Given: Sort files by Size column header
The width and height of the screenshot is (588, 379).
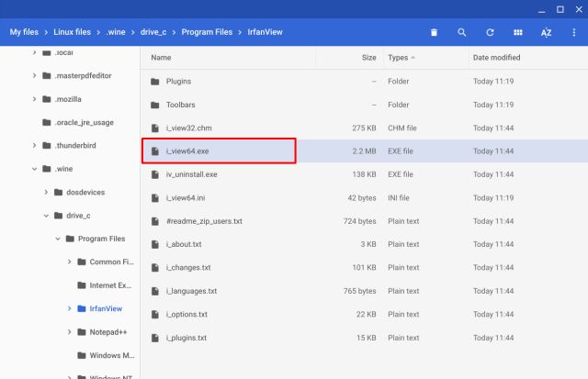Looking at the screenshot, I should pos(368,57).
